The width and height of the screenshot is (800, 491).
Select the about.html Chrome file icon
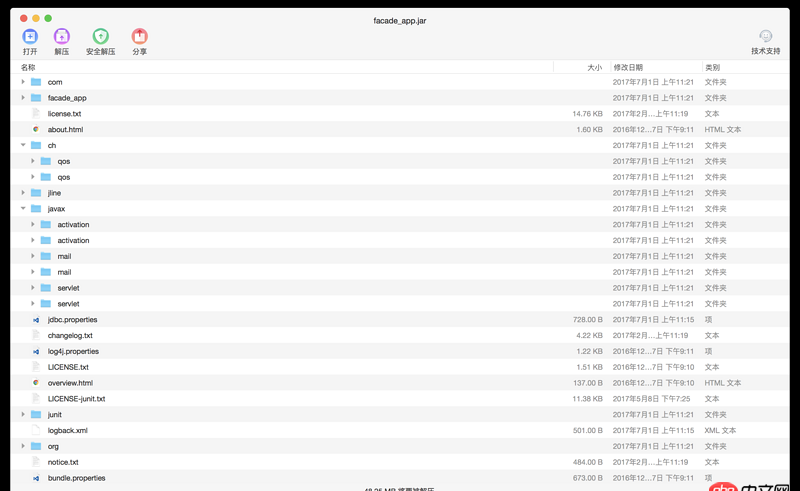pyautogui.click(x=36, y=129)
